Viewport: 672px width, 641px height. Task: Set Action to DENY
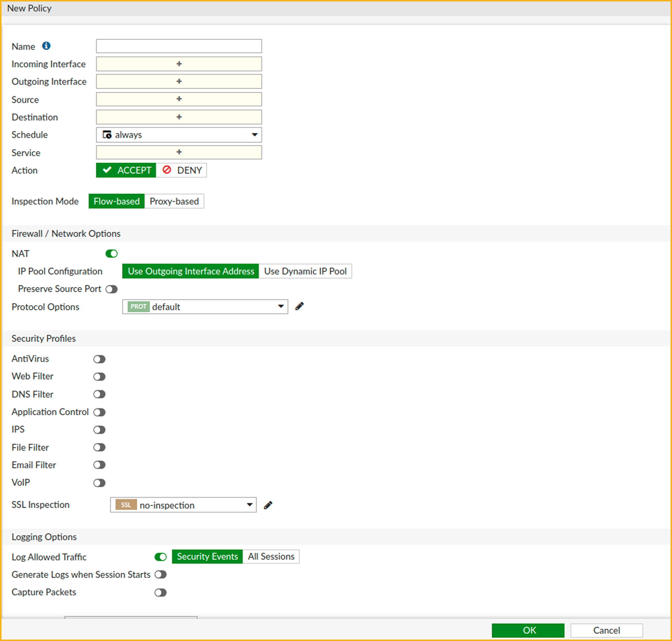pyautogui.click(x=182, y=170)
